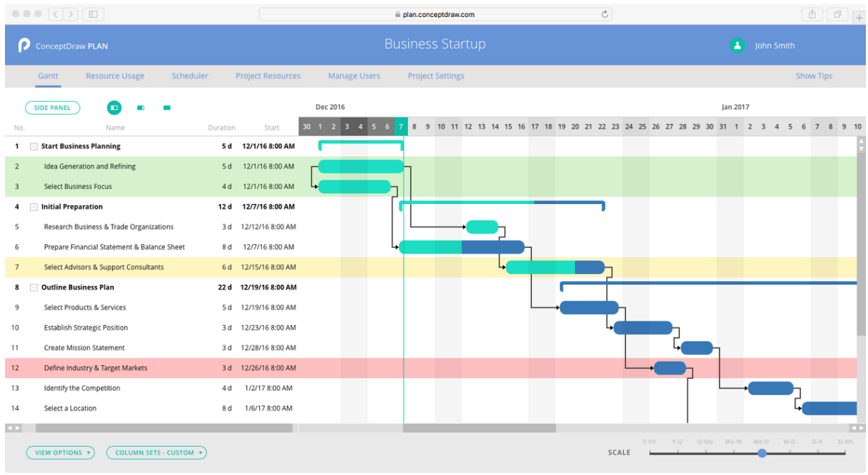The height and width of the screenshot is (475, 868).
Task: Select the 'Identify the Competition' task name
Action: pos(82,389)
